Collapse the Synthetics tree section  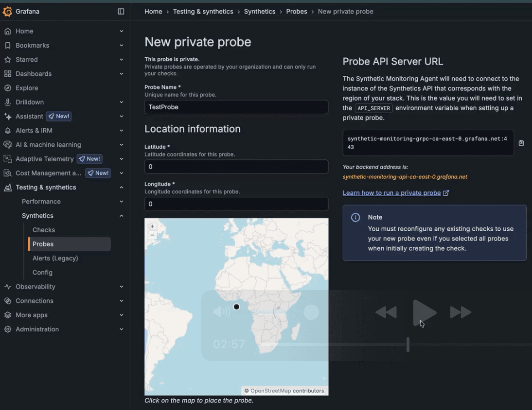click(x=121, y=215)
